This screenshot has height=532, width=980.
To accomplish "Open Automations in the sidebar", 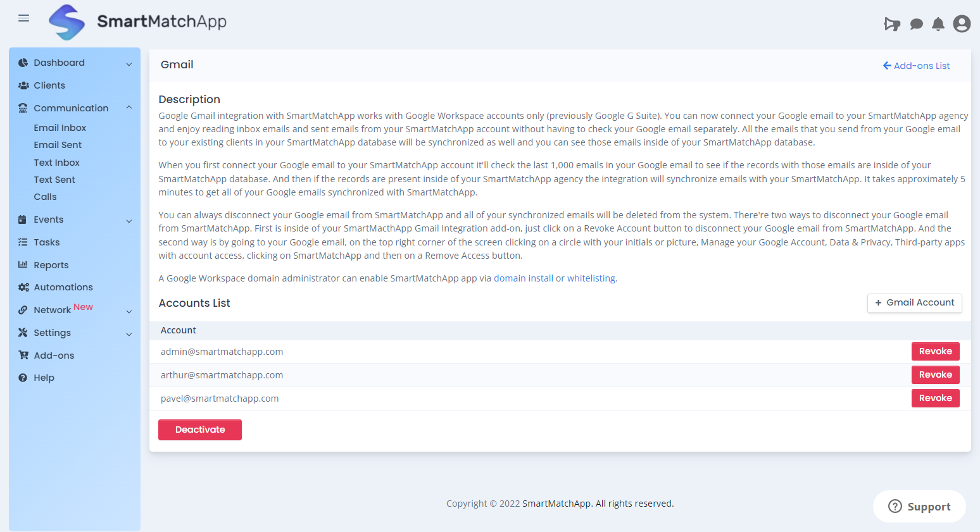I will coord(63,287).
